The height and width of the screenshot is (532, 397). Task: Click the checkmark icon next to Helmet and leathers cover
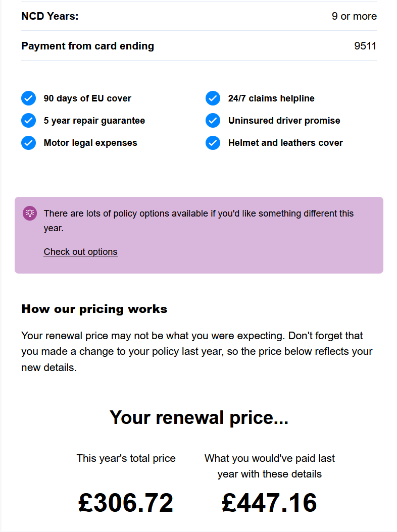pyautogui.click(x=213, y=143)
